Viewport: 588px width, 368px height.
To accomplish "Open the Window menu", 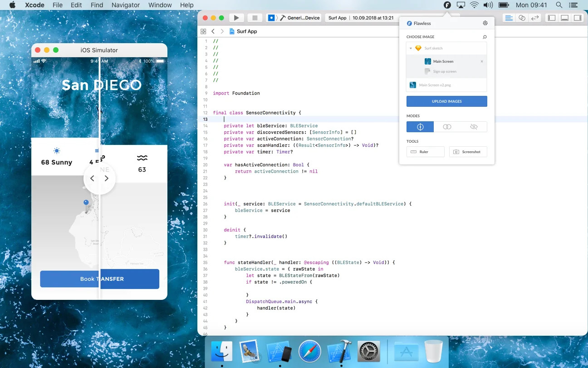I will click(x=160, y=5).
